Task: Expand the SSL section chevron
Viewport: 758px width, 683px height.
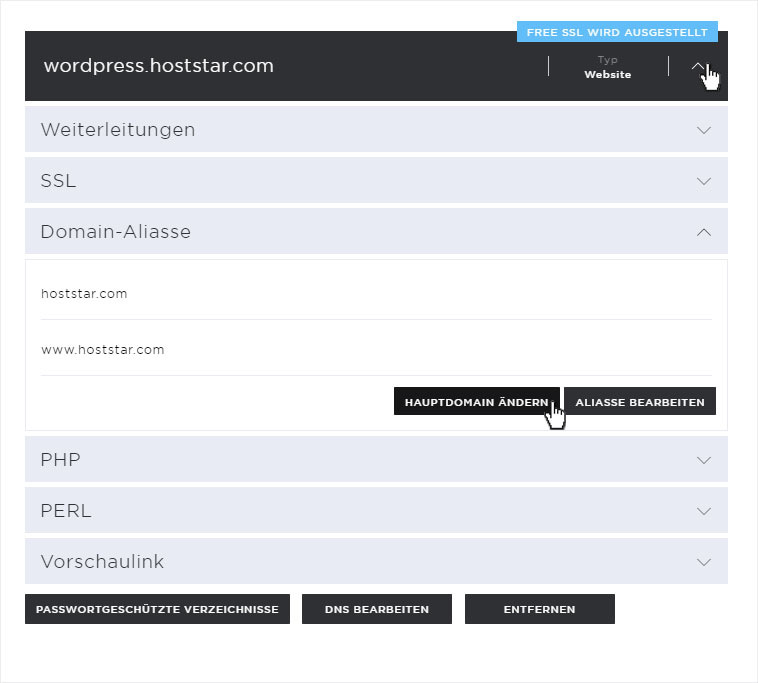Action: 704,181
